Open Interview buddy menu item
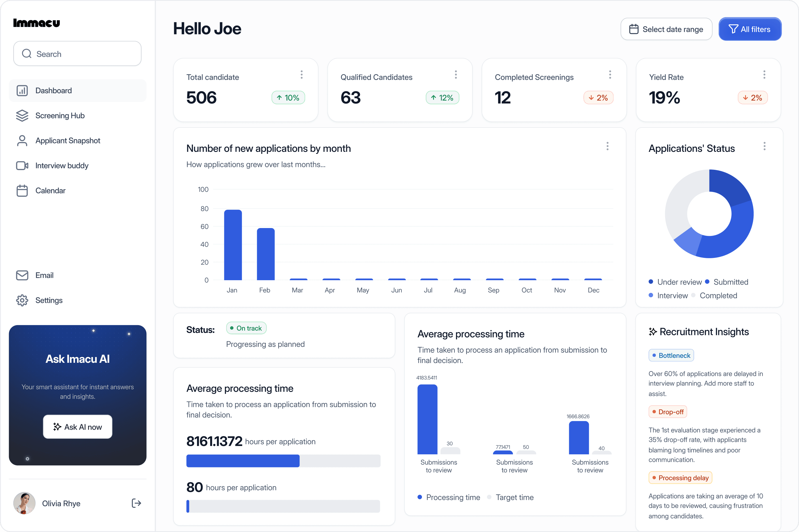The width and height of the screenshot is (799, 532). [78, 165]
